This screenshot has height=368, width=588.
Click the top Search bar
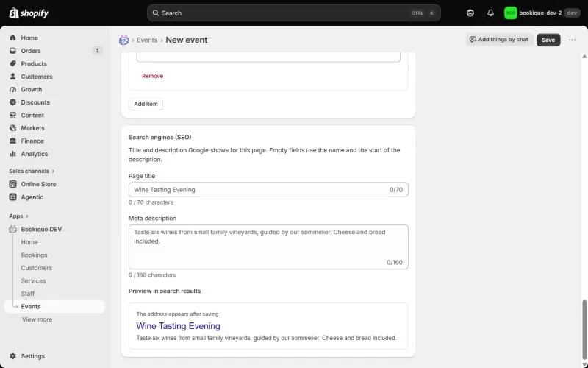pos(293,13)
